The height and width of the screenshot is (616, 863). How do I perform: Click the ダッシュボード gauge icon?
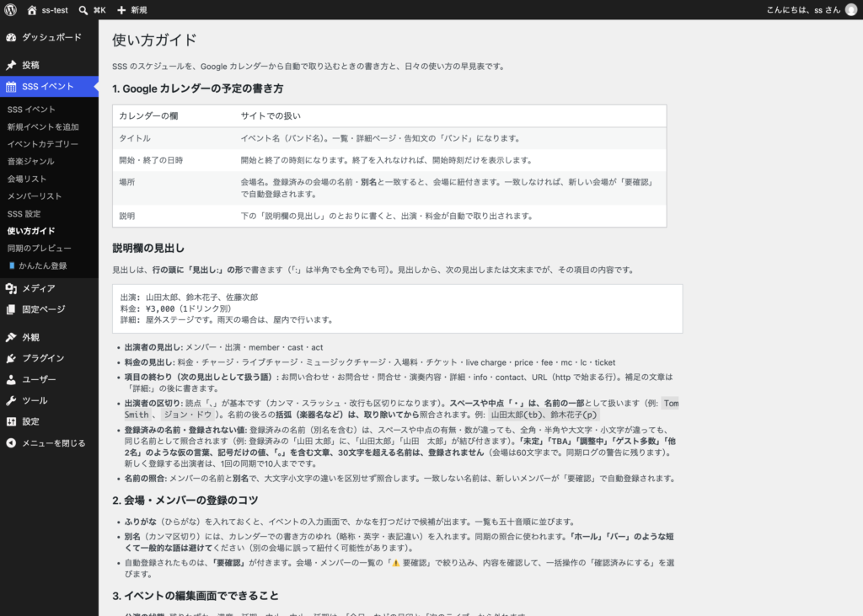(11, 37)
